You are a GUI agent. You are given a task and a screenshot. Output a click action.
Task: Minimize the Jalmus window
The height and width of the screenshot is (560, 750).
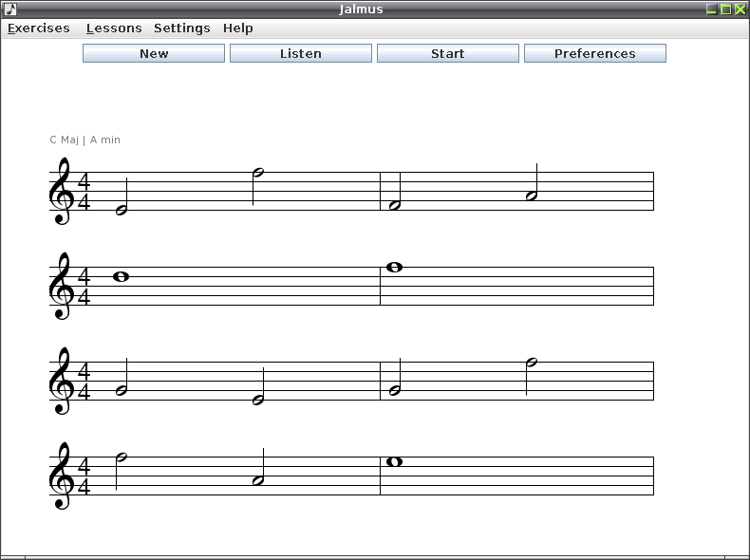(x=711, y=9)
